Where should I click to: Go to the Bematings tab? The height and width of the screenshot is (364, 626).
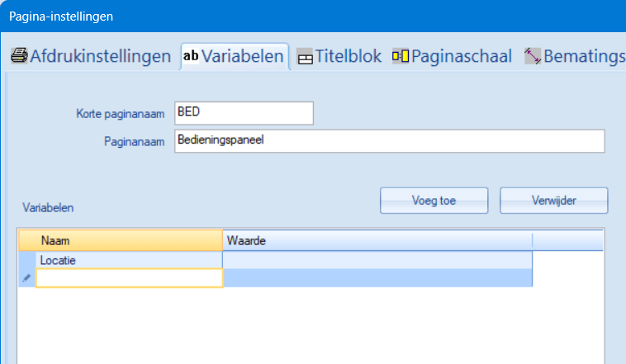click(x=574, y=56)
